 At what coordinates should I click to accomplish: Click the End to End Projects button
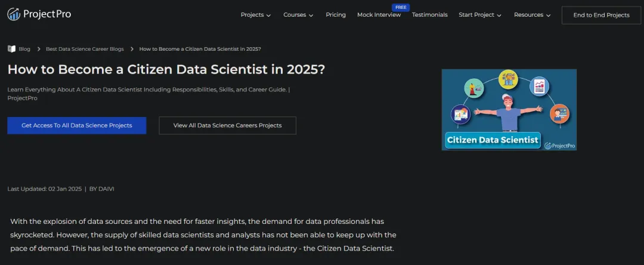(601, 15)
